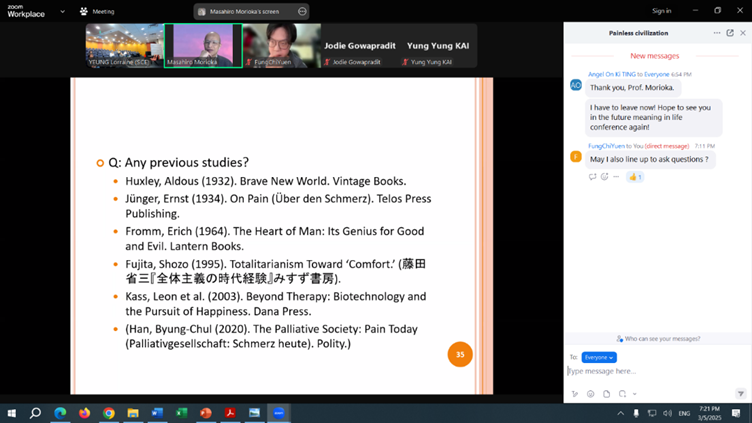
Task: Open Windows notification center
Action: pyautogui.click(x=736, y=413)
